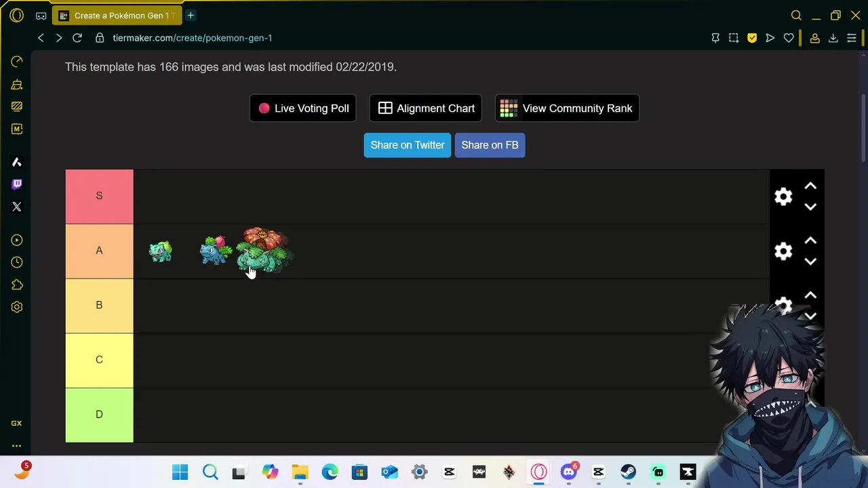
Task: Open the Alignment Chart button
Action: coord(426,108)
